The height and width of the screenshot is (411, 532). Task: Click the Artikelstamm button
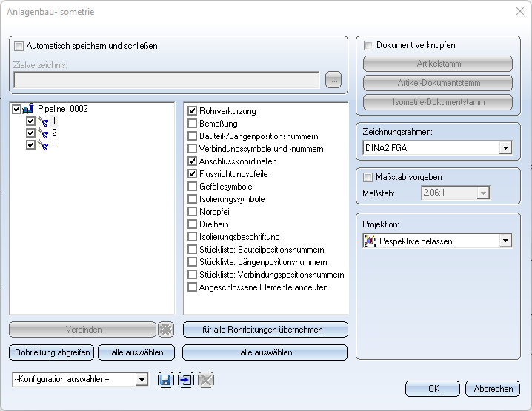[438, 64]
